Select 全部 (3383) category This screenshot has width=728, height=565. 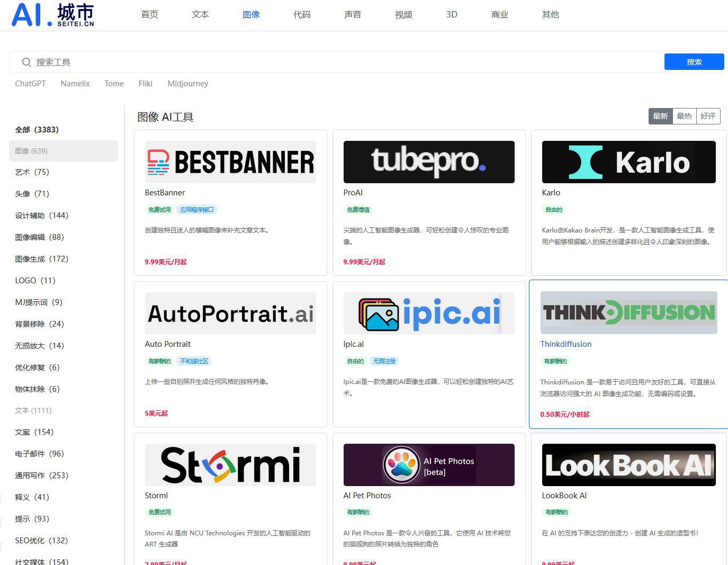(37, 130)
